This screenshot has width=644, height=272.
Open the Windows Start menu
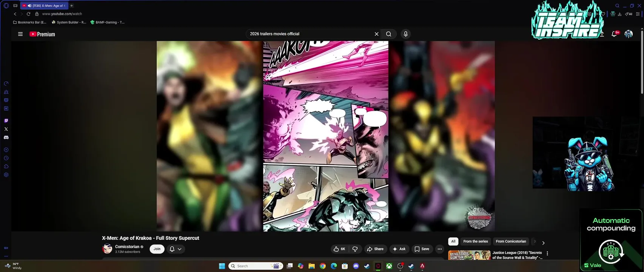pyautogui.click(x=222, y=266)
